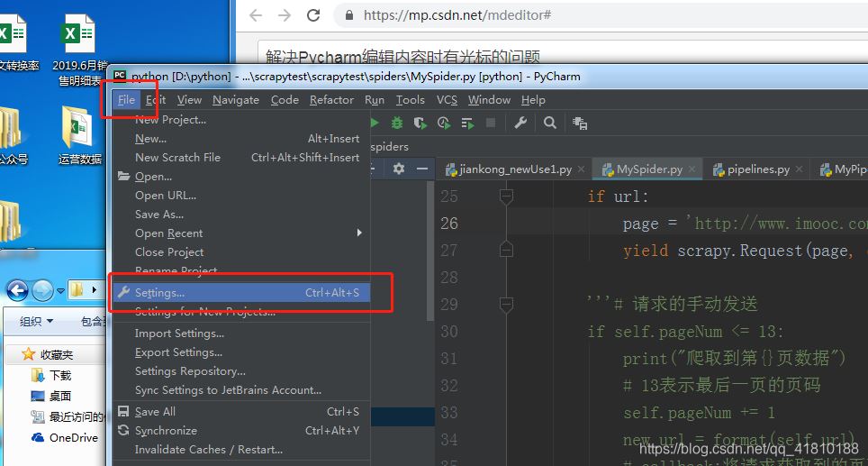Image resolution: width=868 pixels, height=466 pixels.
Task: Open the Navigate menu
Action: (236, 100)
